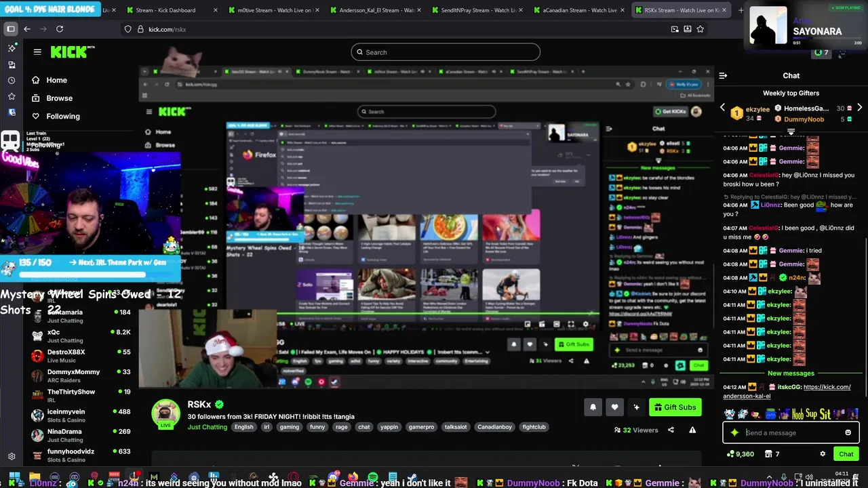Open the Kick hamburger menu

(x=37, y=52)
